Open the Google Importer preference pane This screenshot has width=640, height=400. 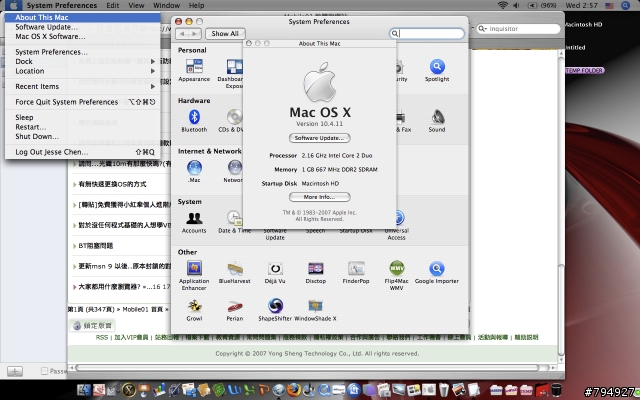coord(437,273)
